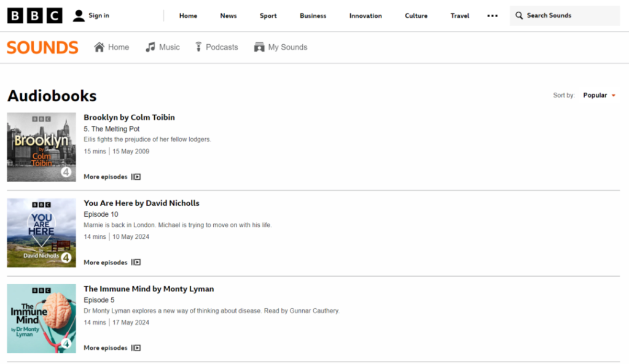The width and height of the screenshot is (629, 364).
Task: Click the My Sounds icon
Action: (x=259, y=47)
